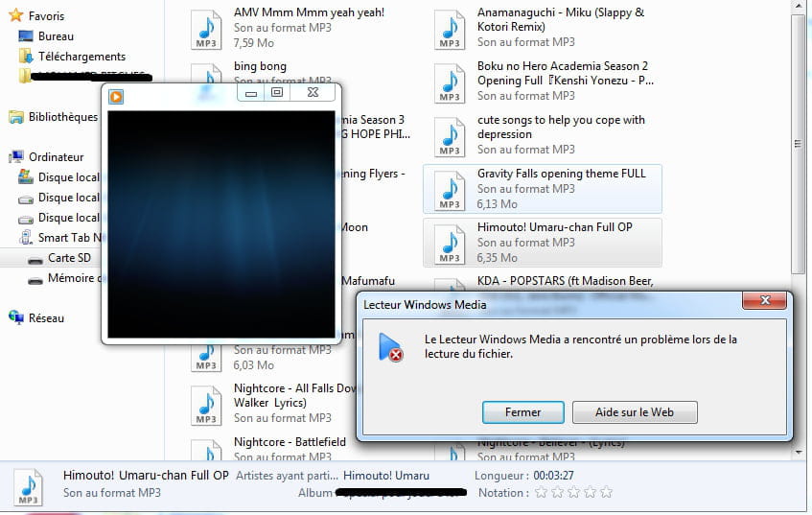Open the Téléchargements folder
Image resolution: width=812 pixels, height=515 pixels.
point(81,57)
